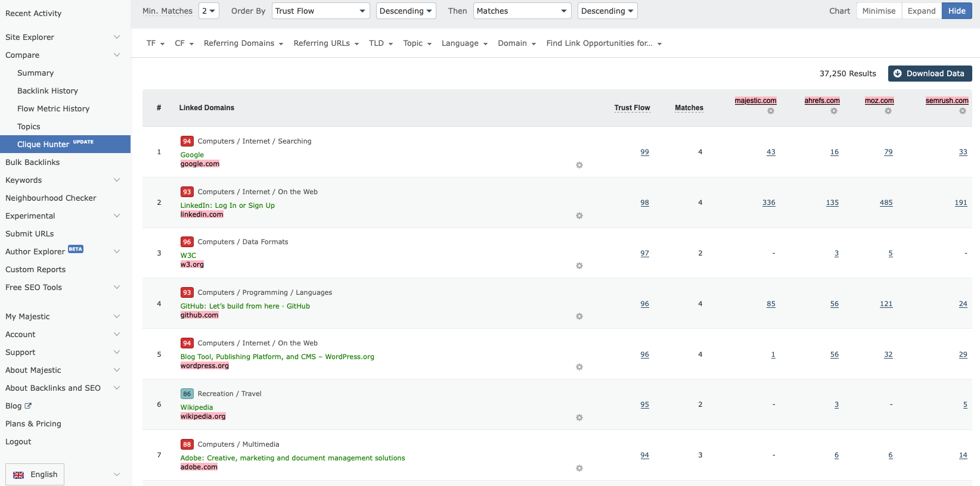Image resolution: width=980 pixels, height=486 pixels.
Task: Switch the chart view to Expand
Action: point(921,11)
